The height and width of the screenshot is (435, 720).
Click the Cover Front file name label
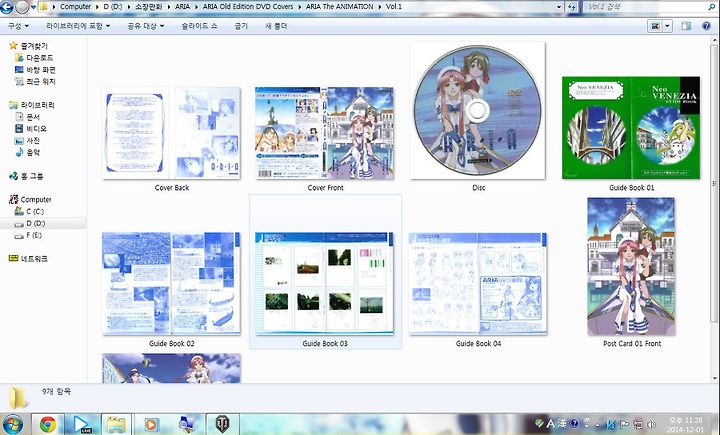pyautogui.click(x=326, y=188)
